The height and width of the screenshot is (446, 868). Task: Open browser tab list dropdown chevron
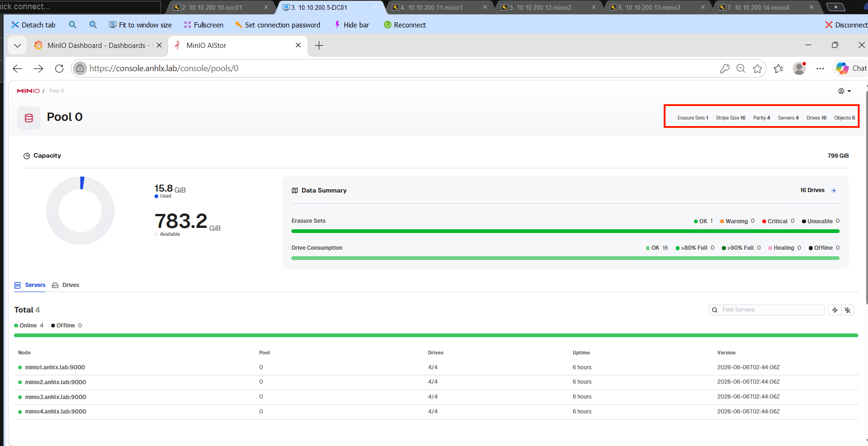(x=17, y=46)
